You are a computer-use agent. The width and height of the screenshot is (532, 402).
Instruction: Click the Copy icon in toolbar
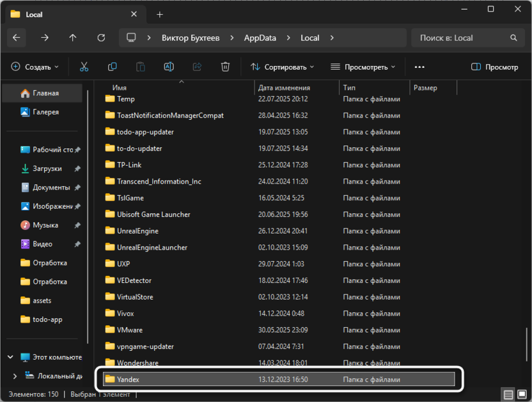tap(113, 67)
